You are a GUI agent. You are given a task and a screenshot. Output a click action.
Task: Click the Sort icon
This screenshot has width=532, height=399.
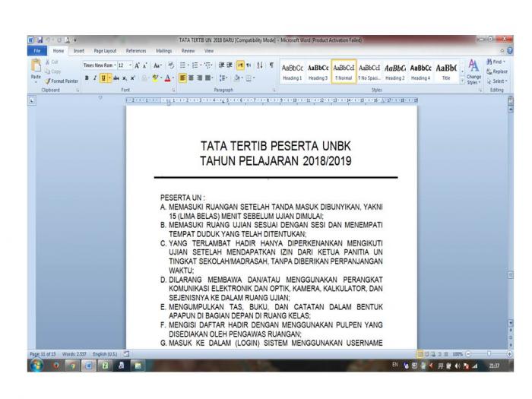(260, 65)
